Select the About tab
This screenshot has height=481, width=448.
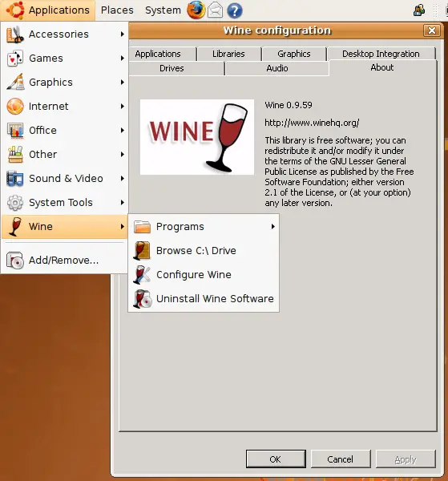(382, 67)
